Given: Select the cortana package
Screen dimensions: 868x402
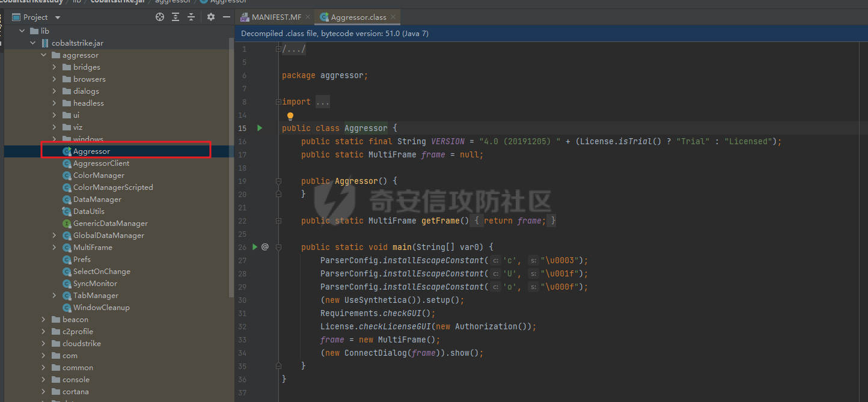Looking at the screenshot, I should (x=75, y=392).
